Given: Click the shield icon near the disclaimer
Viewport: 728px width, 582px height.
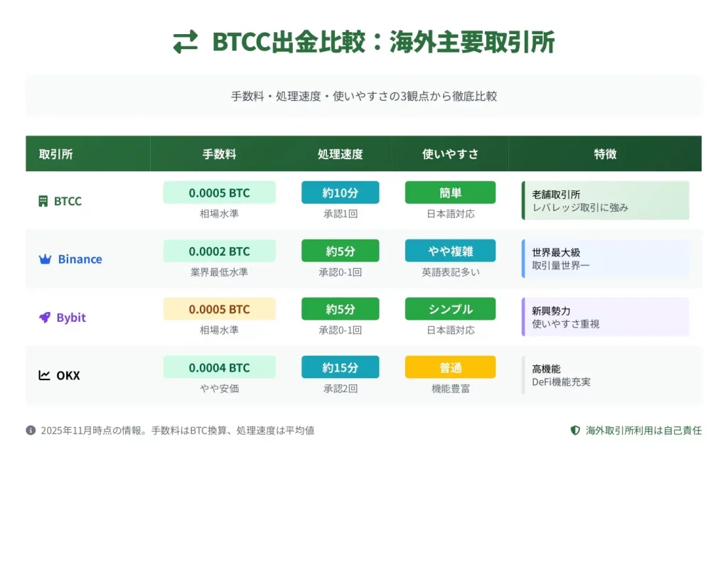Looking at the screenshot, I should [x=575, y=430].
